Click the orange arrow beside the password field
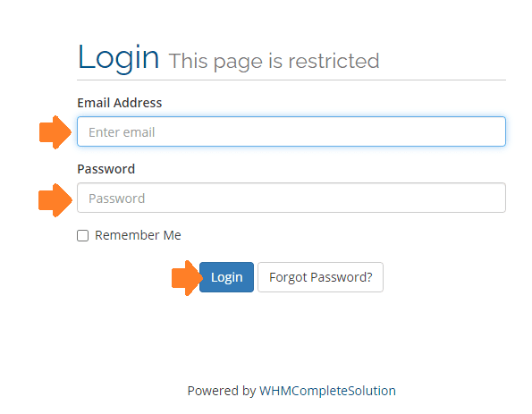This screenshot has width=532, height=414. (55, 200)
